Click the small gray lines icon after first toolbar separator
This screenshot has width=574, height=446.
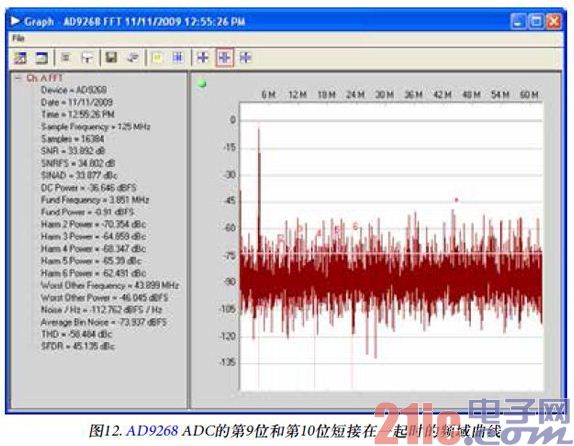tap(66, 57)
